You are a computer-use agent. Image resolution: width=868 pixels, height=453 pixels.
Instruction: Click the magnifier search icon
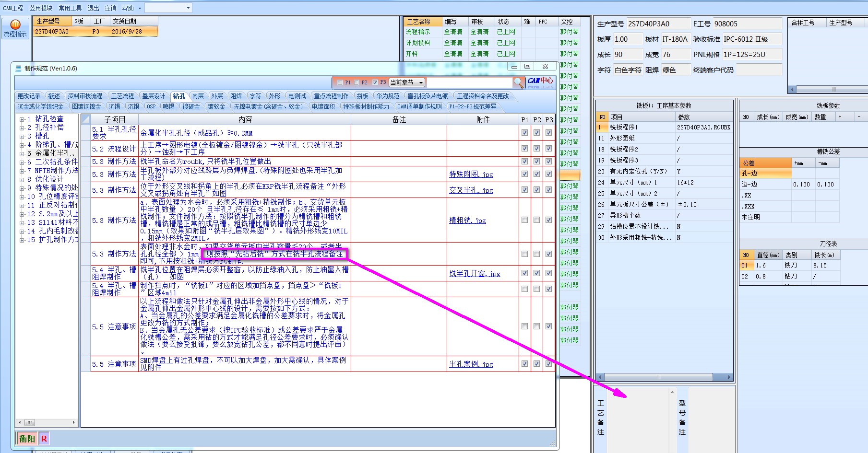click(x=518, y=82)
